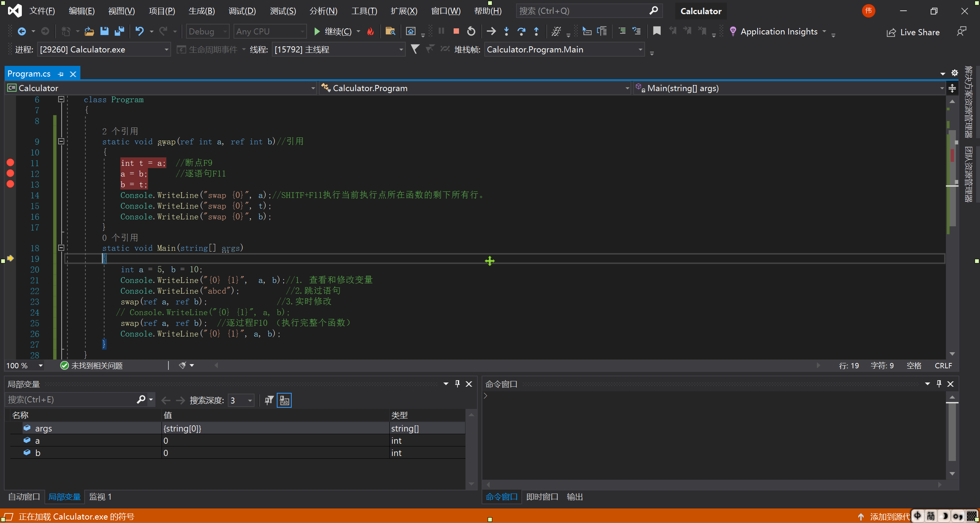This screenshot has height=523, width=980.
Task: Click the Step Out arrow icon
Action: [x=536, y=31]
